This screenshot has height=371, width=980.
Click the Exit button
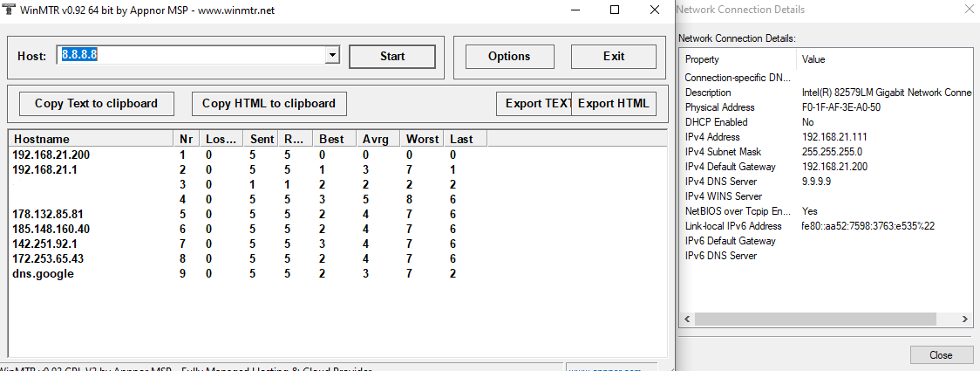tap(614, 57)
